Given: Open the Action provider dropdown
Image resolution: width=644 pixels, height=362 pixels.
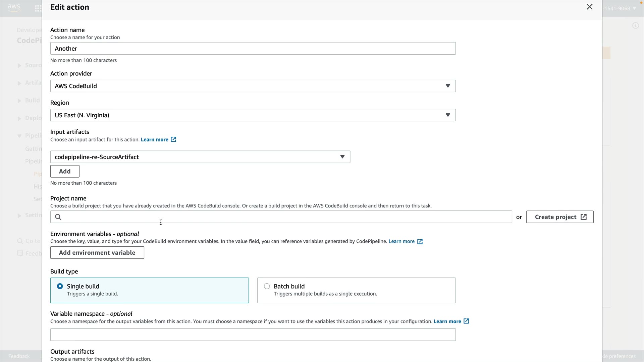Looking at the screenshot, I should pos(253,86).
